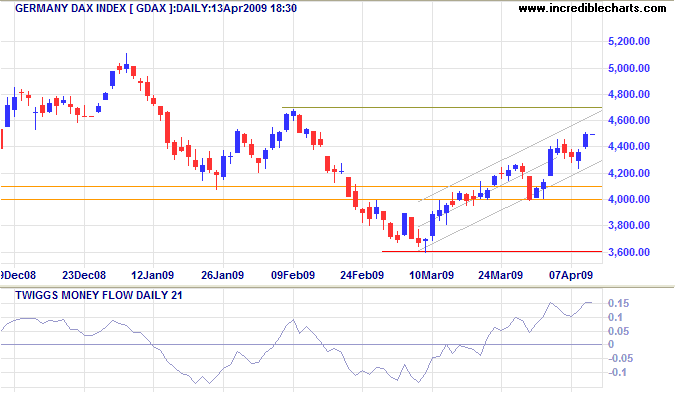
Task: Select the 4,600.00 price axis label
Action: pos(629,120)
